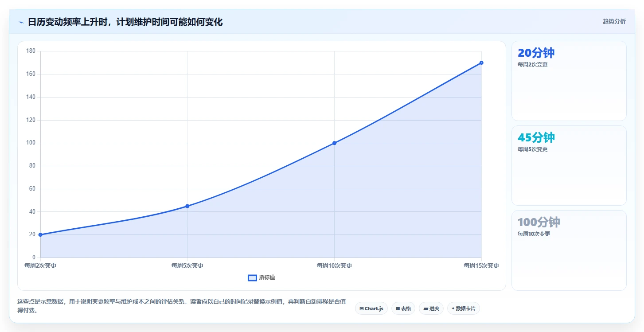644x332 pixels.
Task: Click the y-axis value 100
Action: [x=31, y=143]
